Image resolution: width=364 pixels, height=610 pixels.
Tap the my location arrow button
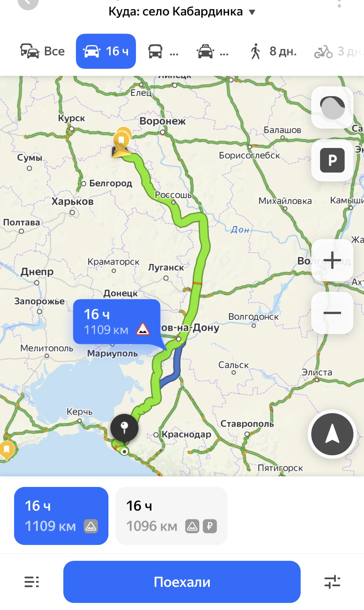click(x=332, y=434)
